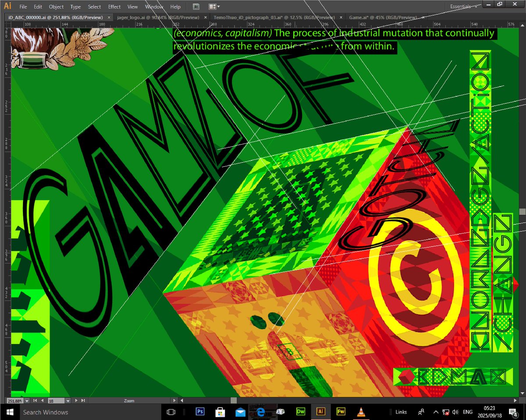Image resolution: width=526 pixels, height=420 pixels.
Task: Click the Go to Bridge icon
Action: [x=196, y=7]
